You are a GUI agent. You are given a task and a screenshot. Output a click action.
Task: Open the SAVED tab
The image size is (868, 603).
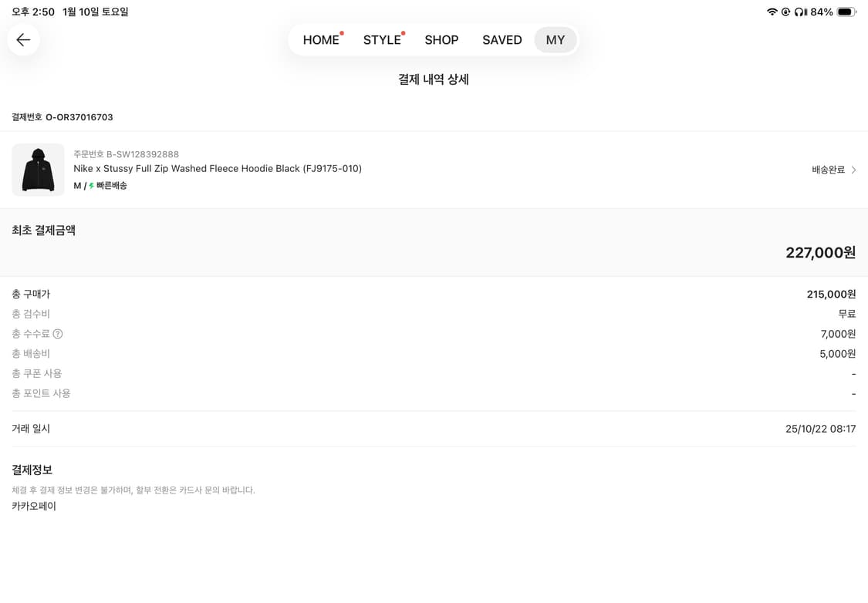click(x=502, y=39)
